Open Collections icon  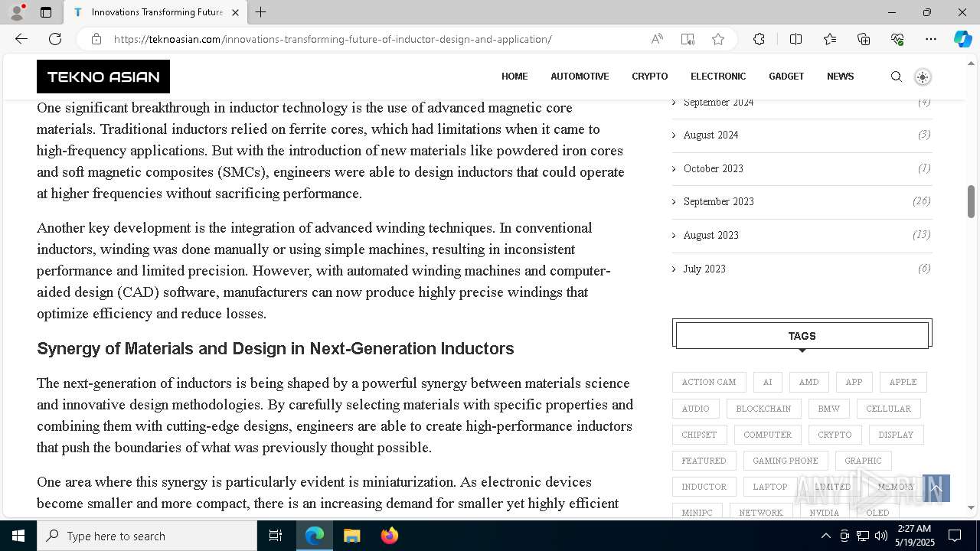(864, 39)
